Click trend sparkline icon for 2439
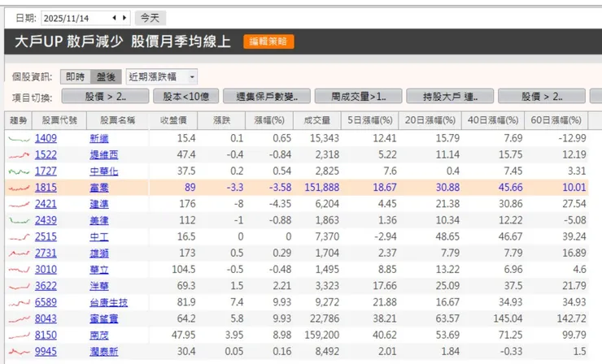 19,220
